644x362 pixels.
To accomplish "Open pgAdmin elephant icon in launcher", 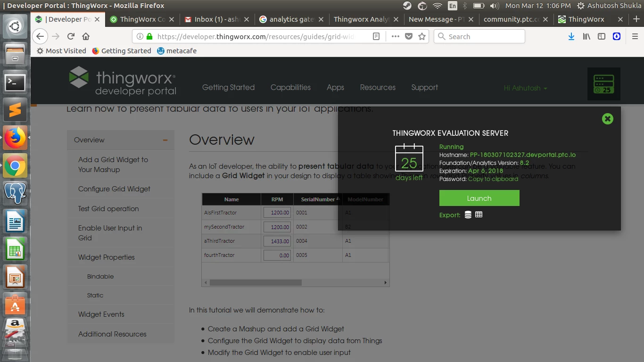I will tap(15, 193).
